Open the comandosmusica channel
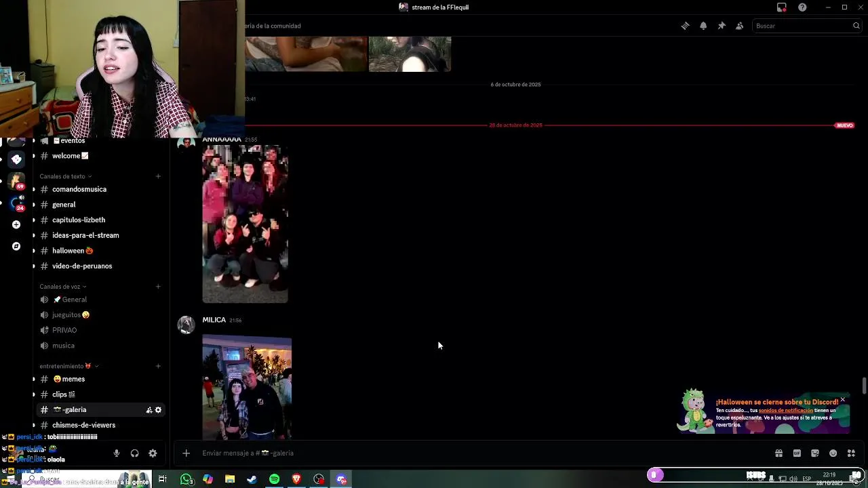 [x=100, y=189]
